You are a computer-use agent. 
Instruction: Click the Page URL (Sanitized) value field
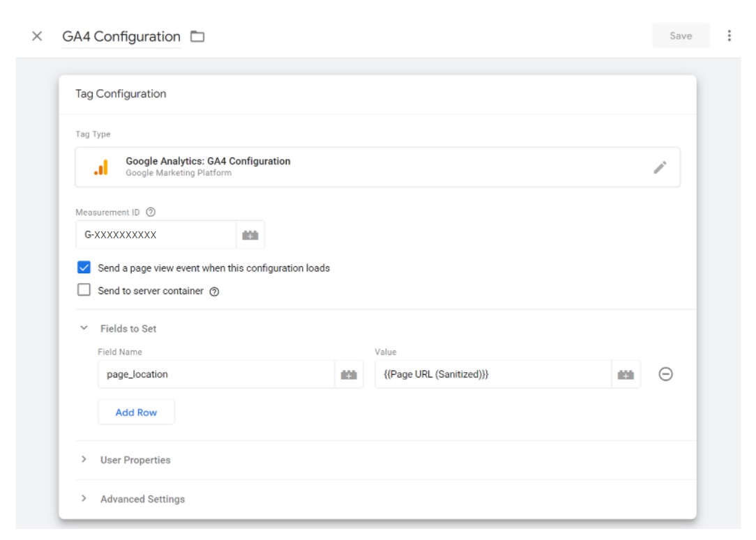(492, 374)
